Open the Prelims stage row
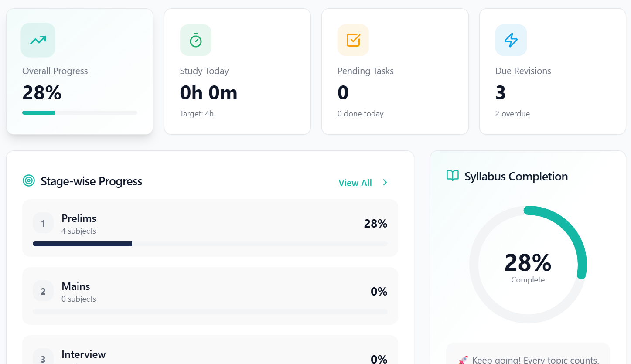 click(210, 228)
